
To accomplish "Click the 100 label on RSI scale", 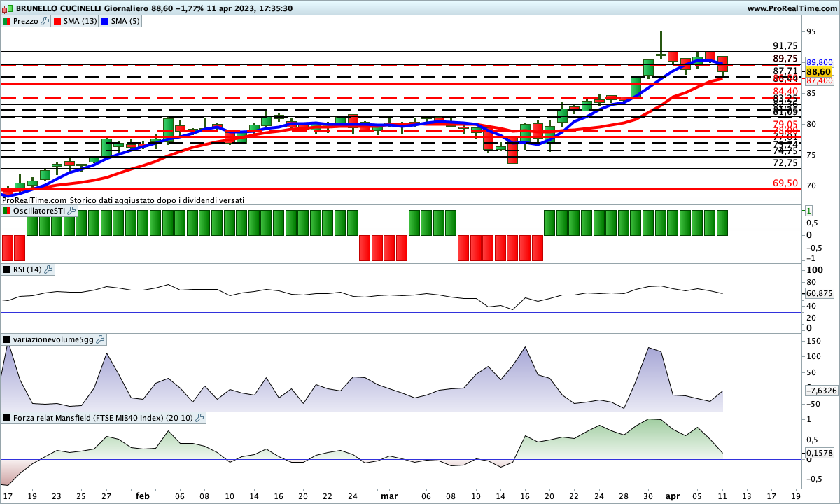I will point(813,270).
